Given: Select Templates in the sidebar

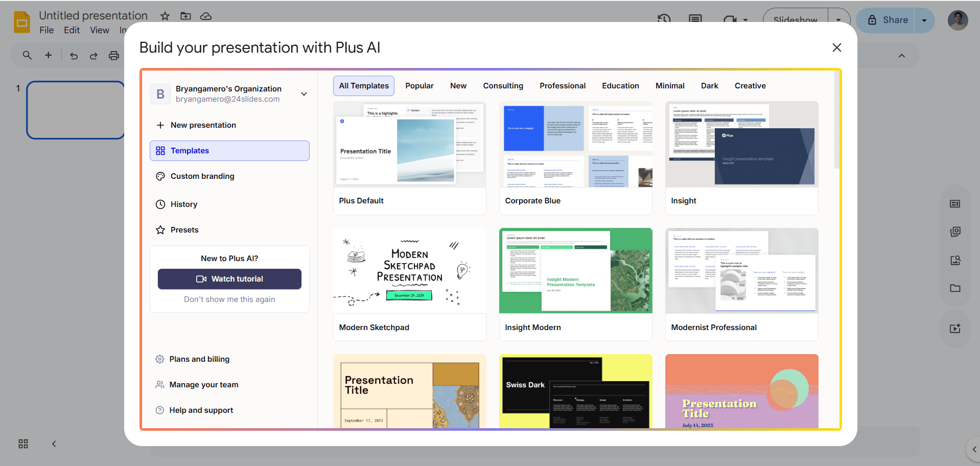Looking at the screenshot, I should [229, 151].
